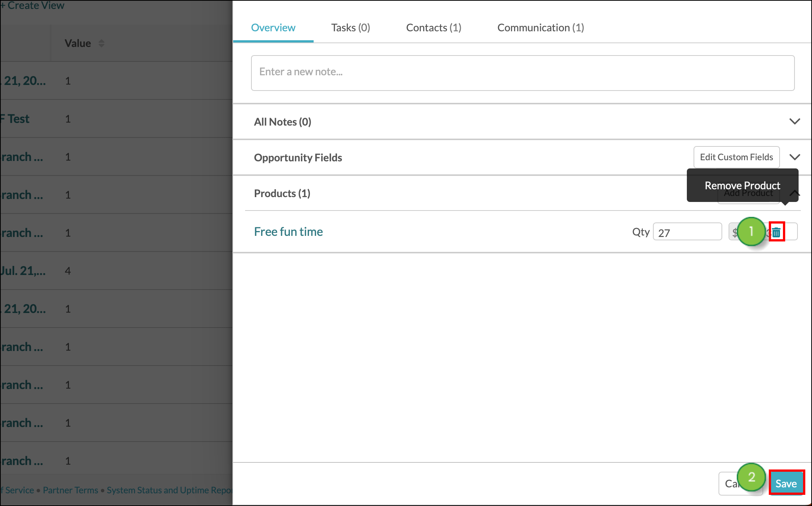Open the Contacts (1) tab

click(434, 28)
